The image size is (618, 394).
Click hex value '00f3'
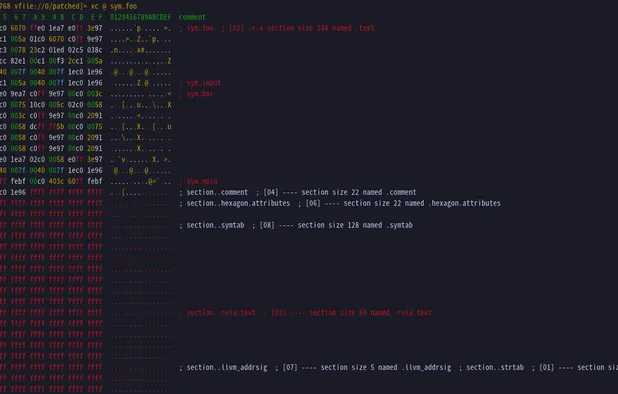click(56, 61)
